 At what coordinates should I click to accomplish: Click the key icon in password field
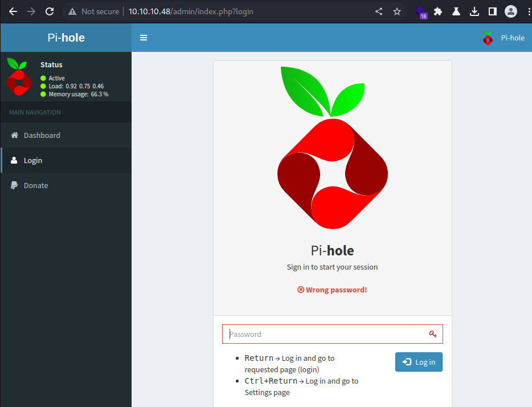point(432,334)
